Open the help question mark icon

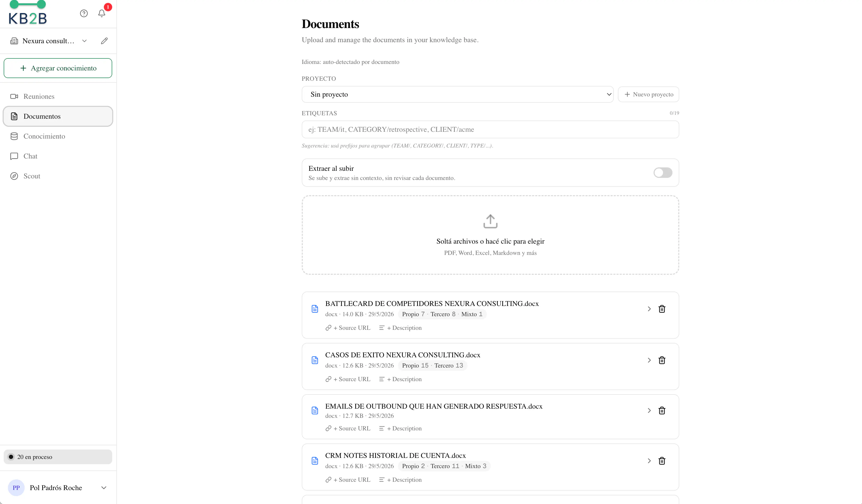(84, 13)
